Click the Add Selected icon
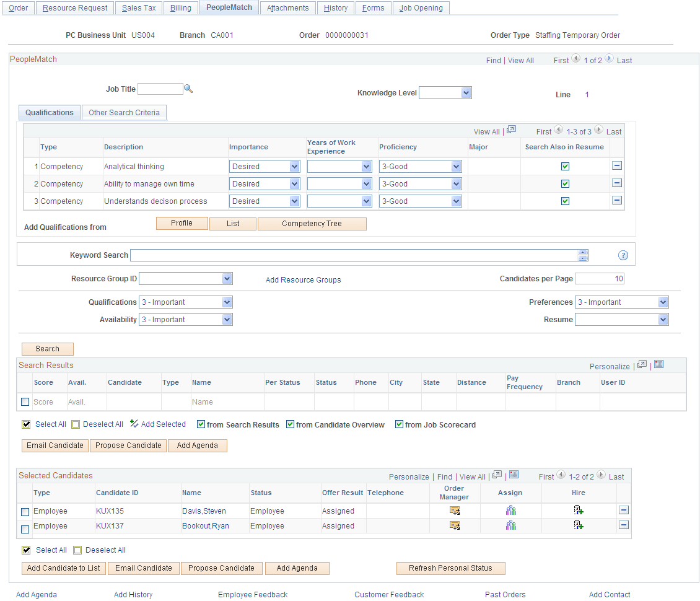This screenshot has height=601, width=700. pos(133,424)
